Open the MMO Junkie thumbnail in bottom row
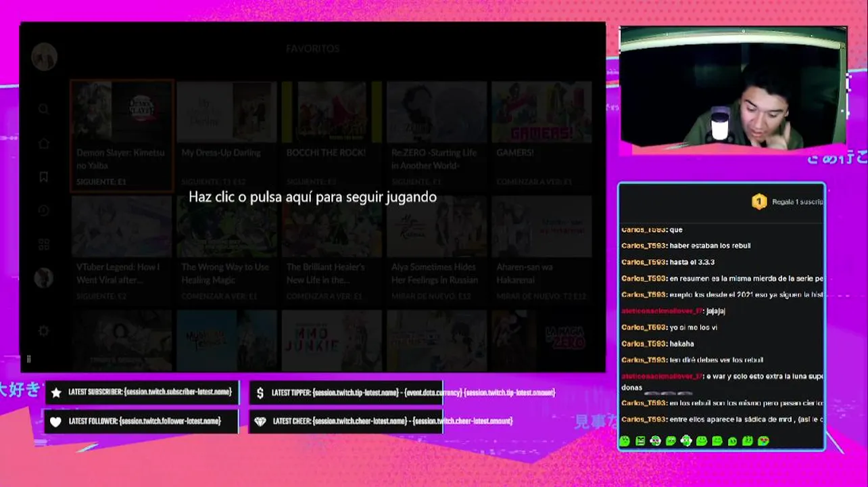Image resolution: width=868 pixels, height=487 pixels. click(331, 340)
